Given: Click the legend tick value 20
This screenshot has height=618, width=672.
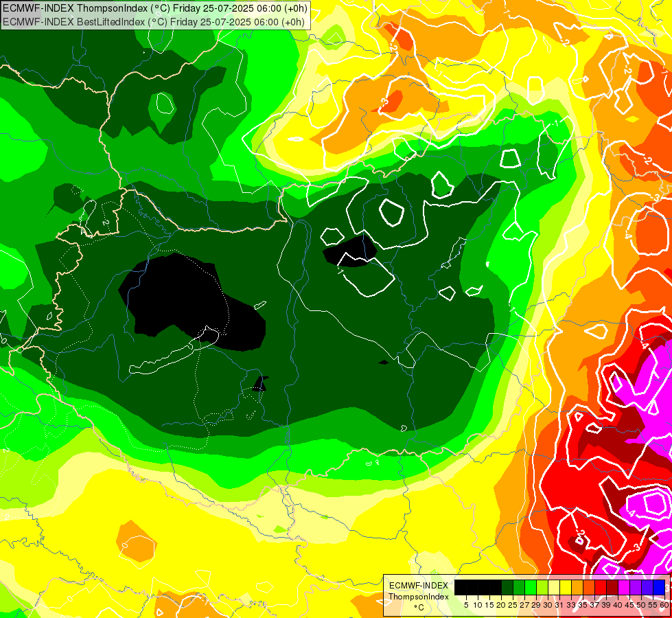Looking at the screenshot, I should coord(502,605).
